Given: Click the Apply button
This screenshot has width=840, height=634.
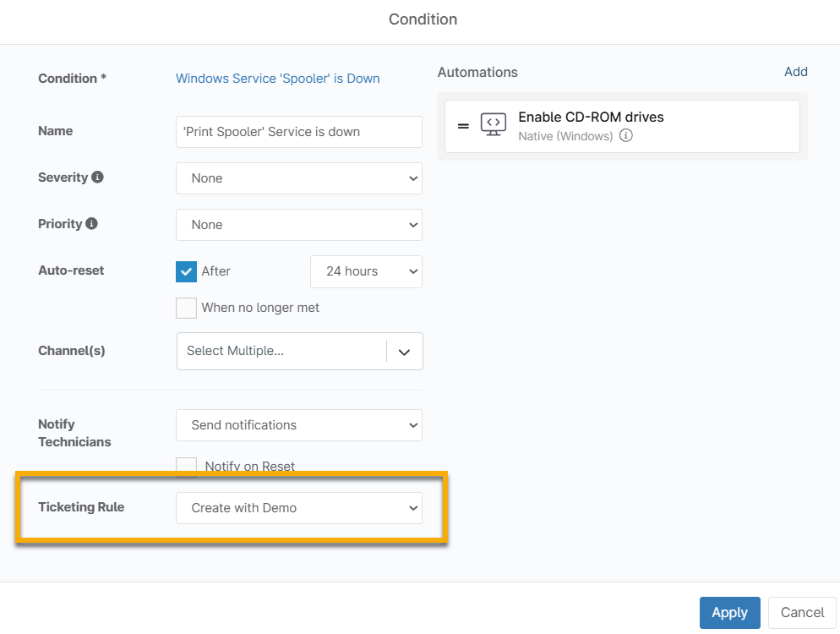Looking at the screenshot, I should (x=729, y=613).
